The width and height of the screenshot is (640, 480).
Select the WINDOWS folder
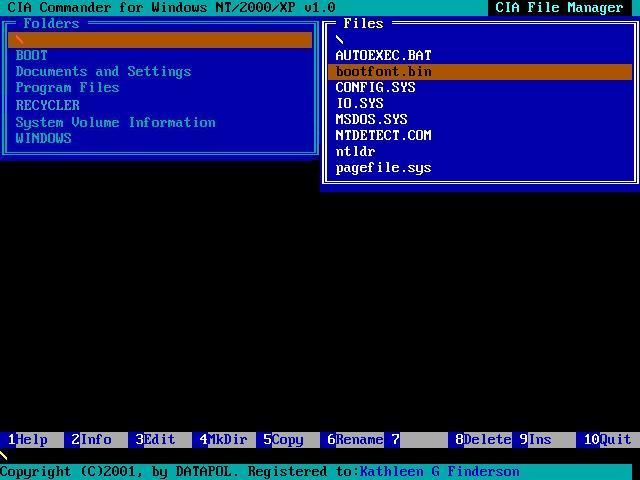[43, 138]
